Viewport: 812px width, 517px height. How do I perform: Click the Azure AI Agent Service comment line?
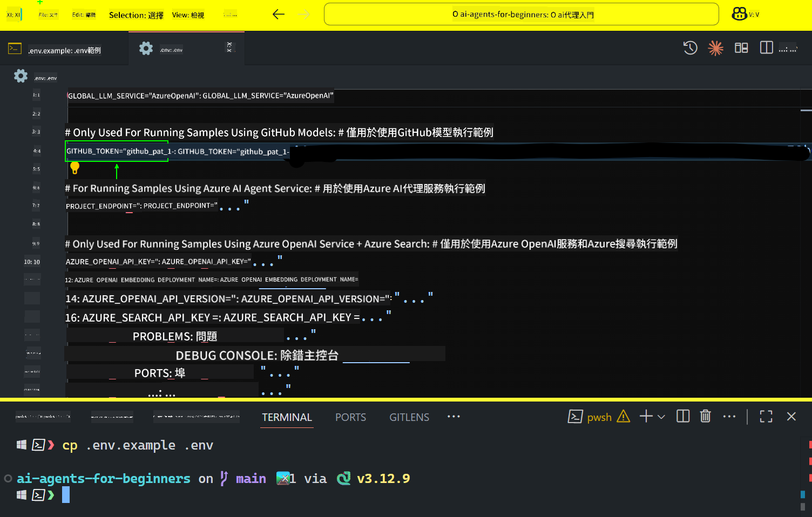pos(275,188)
